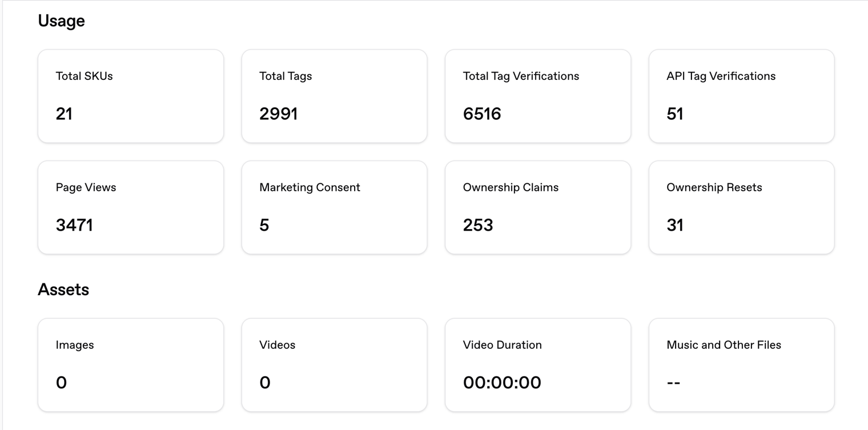Open the Ownership Claims card
Viewport: 868px width, 430px height.
coord(538,207)
